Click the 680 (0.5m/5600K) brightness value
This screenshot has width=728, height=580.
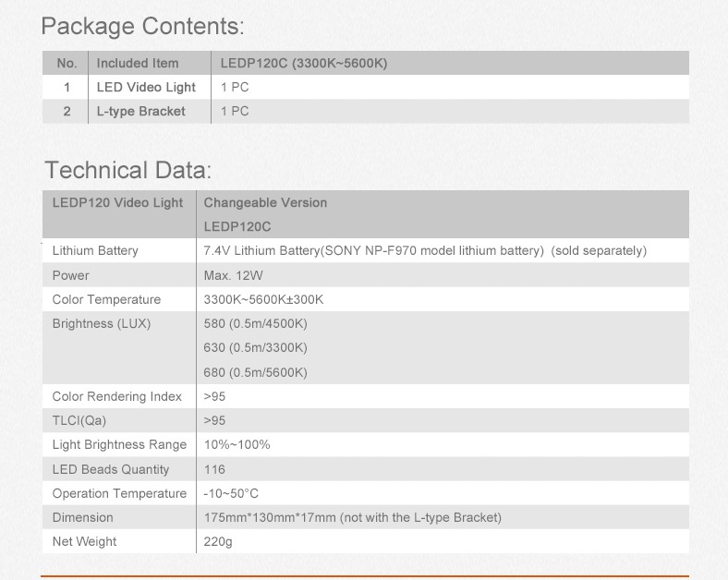pyautogui.click(x=255, y=372)
